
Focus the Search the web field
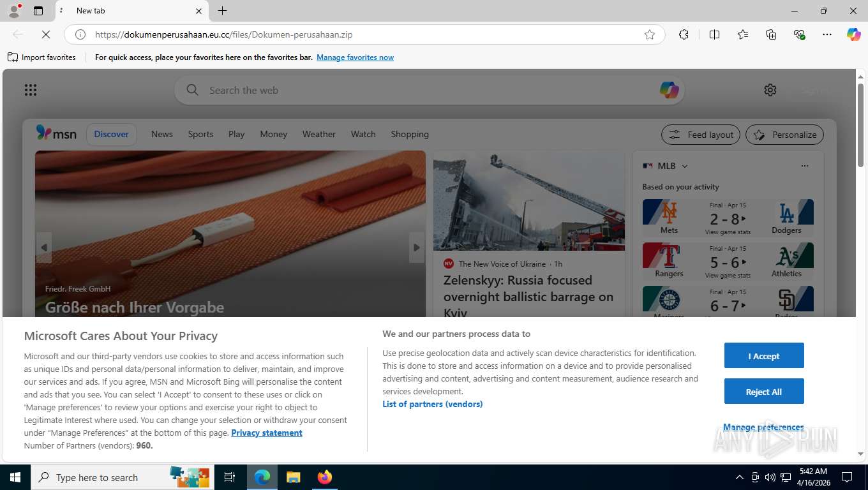tap(429, 90)
